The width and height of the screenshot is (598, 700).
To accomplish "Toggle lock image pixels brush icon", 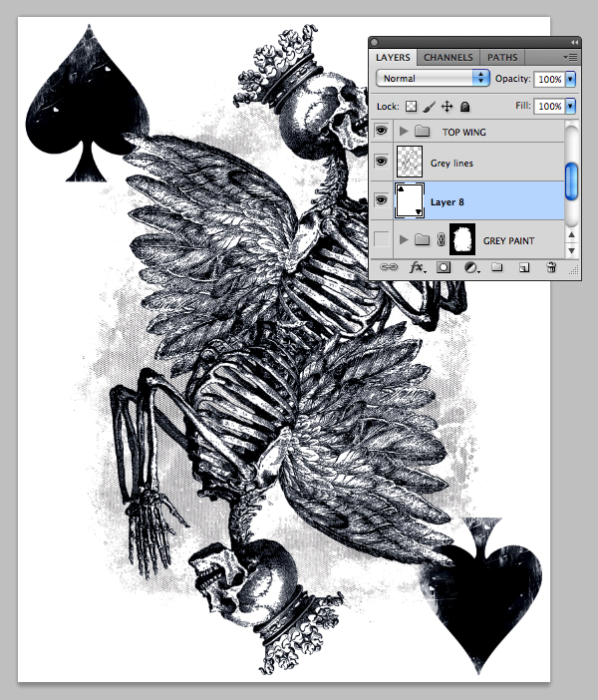I will coord(429,107).
